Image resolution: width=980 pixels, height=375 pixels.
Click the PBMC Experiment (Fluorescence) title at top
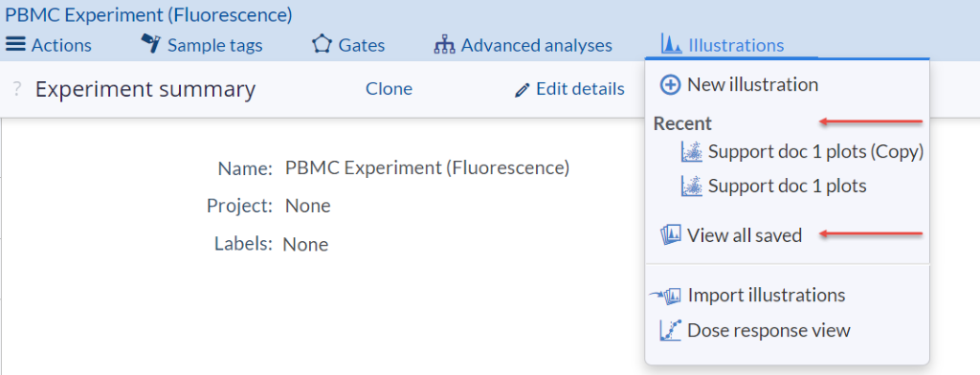pos(148,15)
